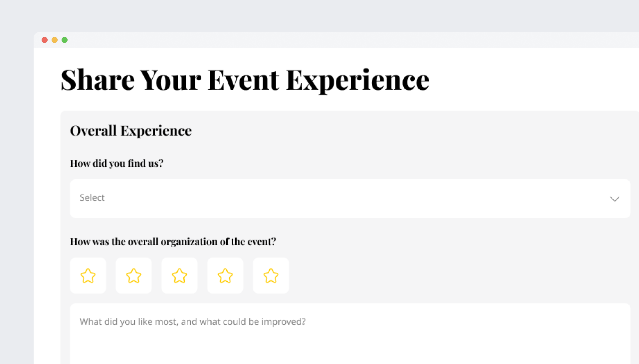Image resolution: width=639 pixels, height=364 pixels.
Task: Click the blank area below the feedback placeholder
Action: coord(333,349)
